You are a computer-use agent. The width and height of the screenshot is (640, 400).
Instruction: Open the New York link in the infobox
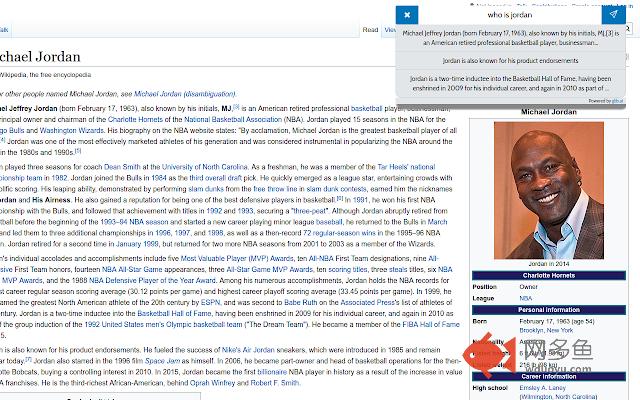point(560,330)
